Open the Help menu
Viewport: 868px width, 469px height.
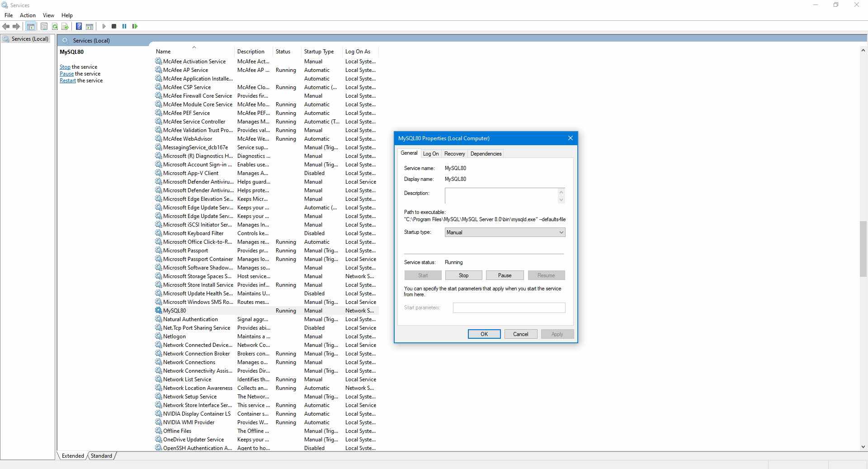67,15
